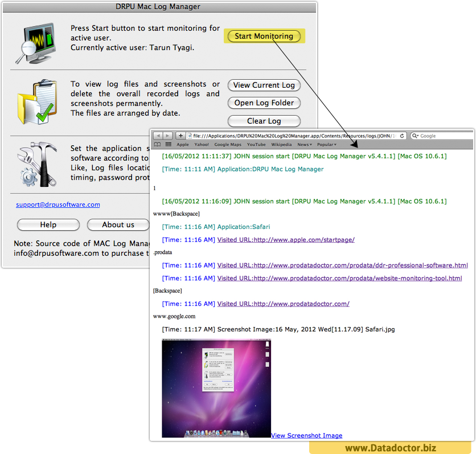This screenshot has height=454, width=476.
Task: Open the View Current Log button
Action: click(x=264, y=85)
